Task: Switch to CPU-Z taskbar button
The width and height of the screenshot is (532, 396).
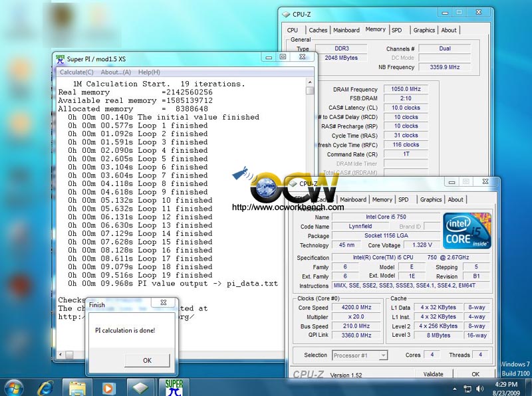Action: pos(140,388)
